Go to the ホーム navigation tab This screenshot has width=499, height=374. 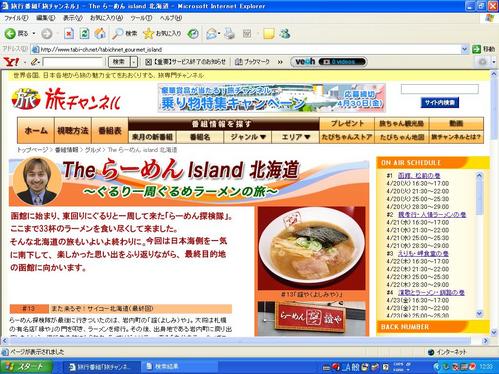[x=36, y=130]
